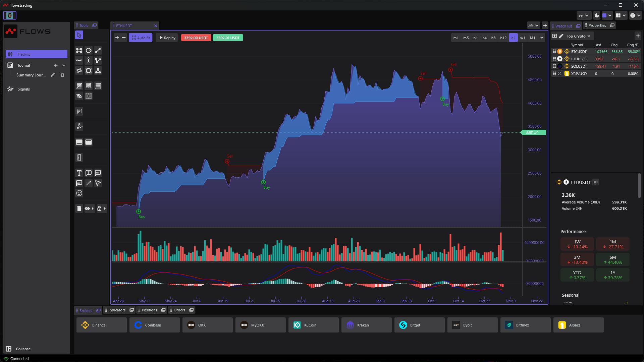644x362 pixels.
Task: Toggle the lock drawings icon
Action: 99,208
